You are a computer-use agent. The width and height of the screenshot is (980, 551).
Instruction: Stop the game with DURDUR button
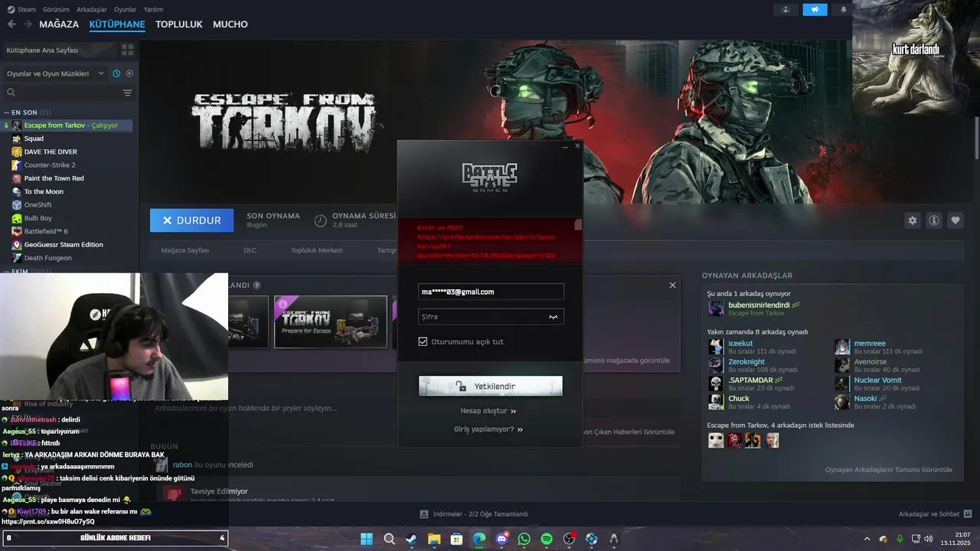[192, 220]
